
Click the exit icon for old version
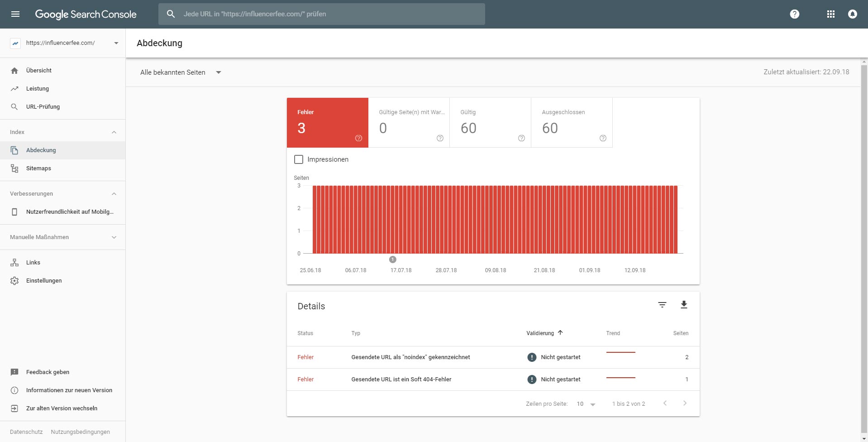coord(14,408)
